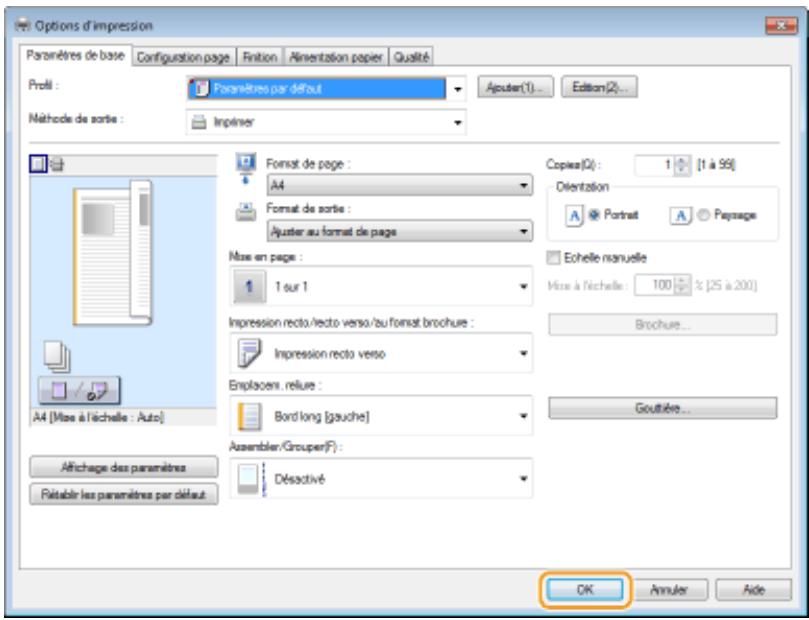Click the Ajouter(1)... button
The image size is (809, 620).
(x=515, y=88)
